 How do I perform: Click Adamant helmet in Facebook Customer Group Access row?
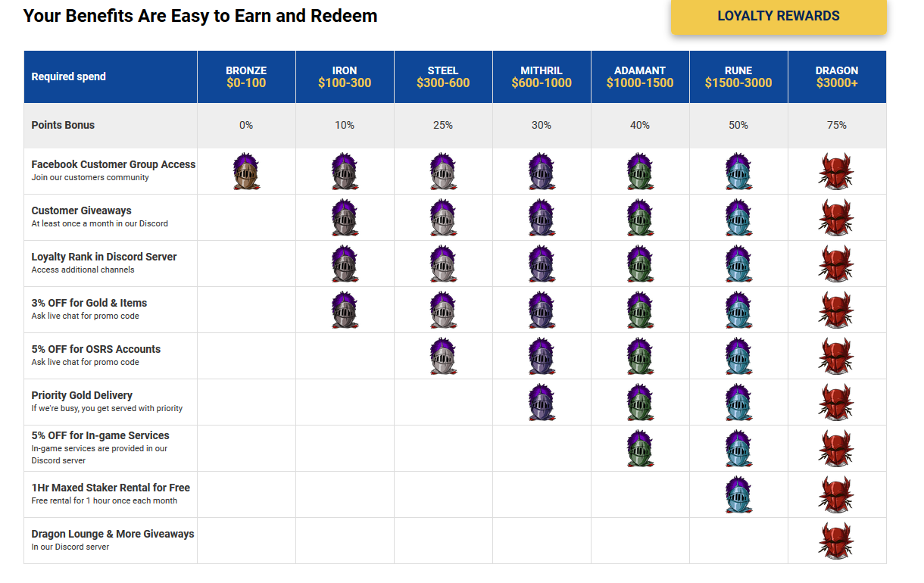[640, 171]
